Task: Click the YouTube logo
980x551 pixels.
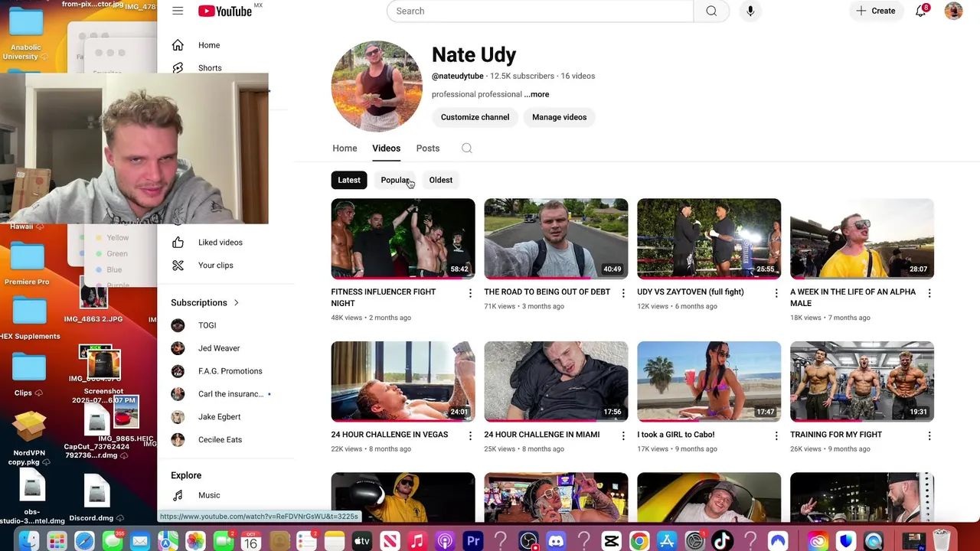Action: click(x=225, y=11)
